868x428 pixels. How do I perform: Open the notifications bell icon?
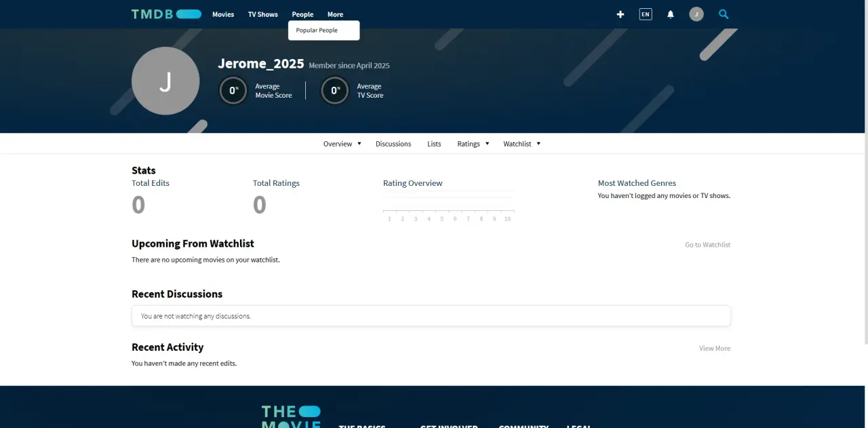coord(671,14)
